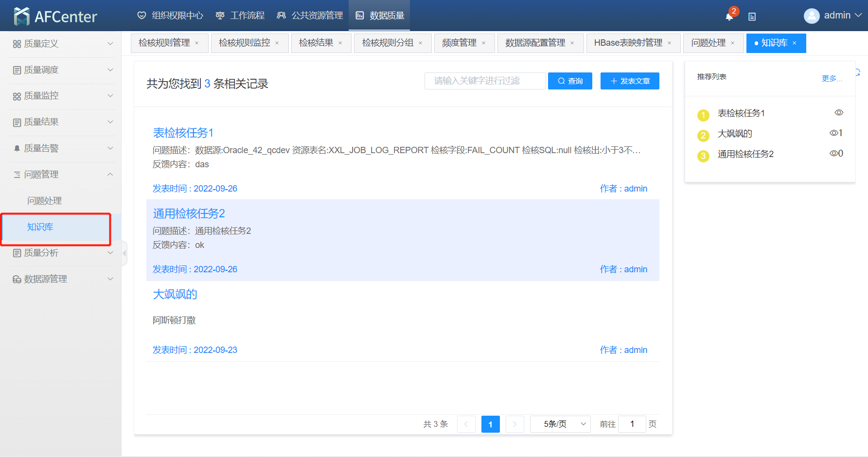Click the eye icon for 表检核任务1
868x457 pixels.
point(839,113)
